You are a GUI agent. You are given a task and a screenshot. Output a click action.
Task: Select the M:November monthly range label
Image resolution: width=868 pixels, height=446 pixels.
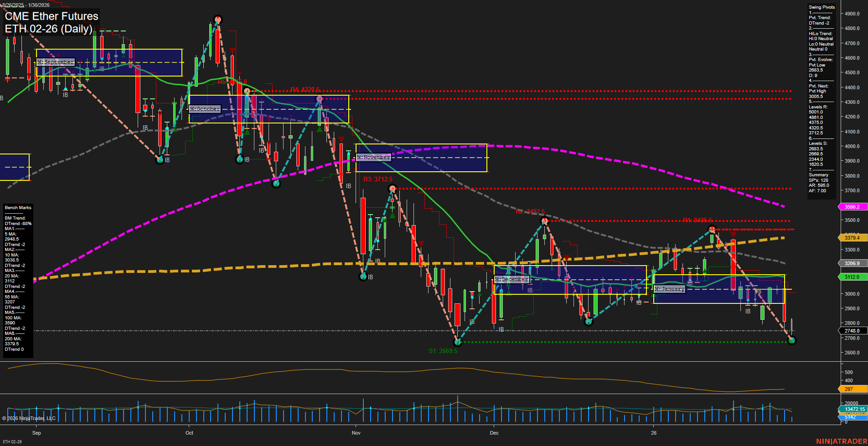click(x=373, y=157)
